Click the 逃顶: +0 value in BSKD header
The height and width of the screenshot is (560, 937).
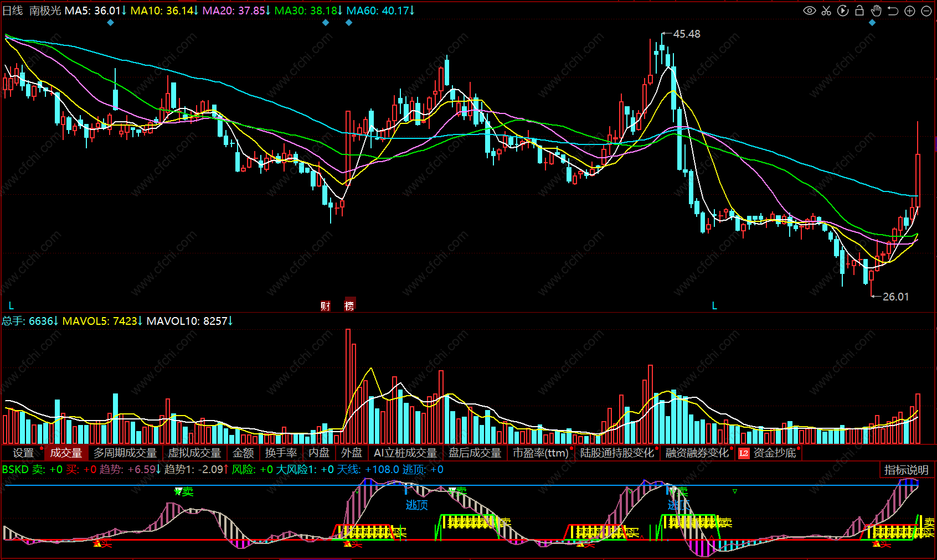point(423,470)
